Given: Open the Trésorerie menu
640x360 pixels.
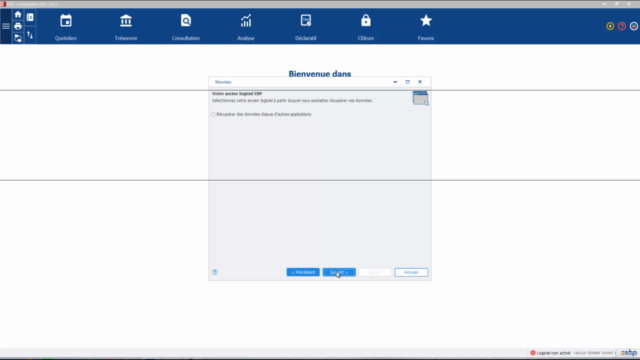Looking at the screenshot, I should [x=126, y=27].
